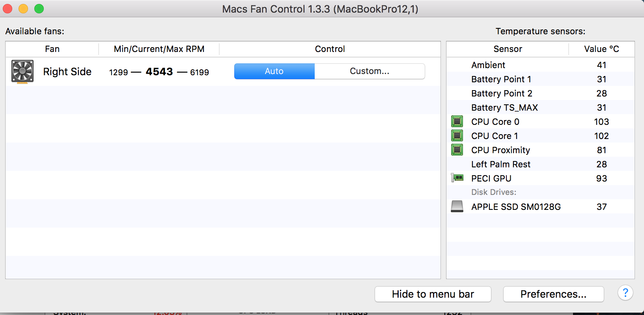644x315 pixels.
Task: Hide to menu bar
Action: tap(433, 294)
